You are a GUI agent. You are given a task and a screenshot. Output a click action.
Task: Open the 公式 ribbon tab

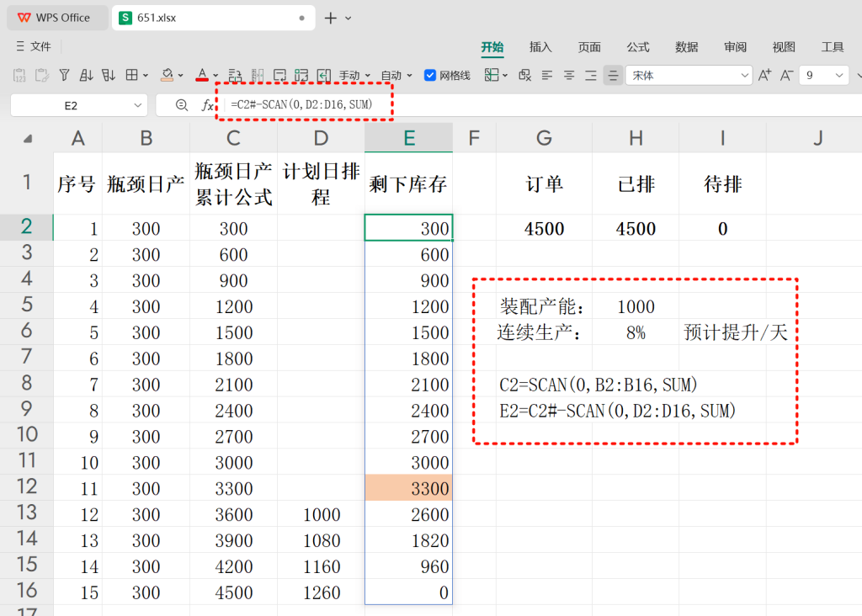pos(638,47)
